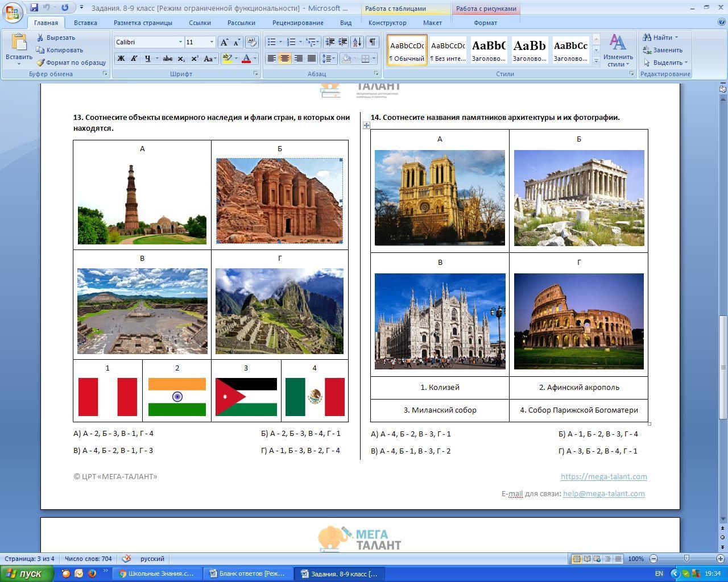Click the Grow Font icon
The width and height of the screenshot is (728, 582).
tap(225, 42)
